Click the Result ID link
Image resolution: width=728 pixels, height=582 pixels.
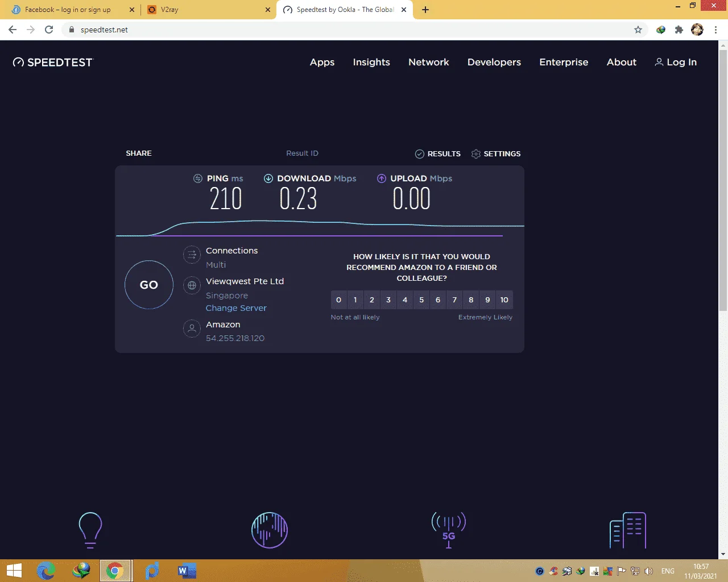coord(302,153)
